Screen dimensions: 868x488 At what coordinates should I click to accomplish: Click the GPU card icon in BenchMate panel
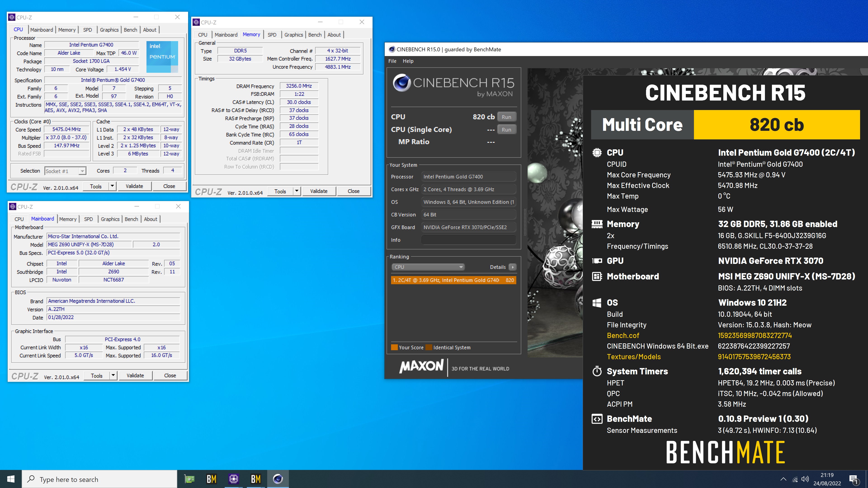tap(597, 261)
